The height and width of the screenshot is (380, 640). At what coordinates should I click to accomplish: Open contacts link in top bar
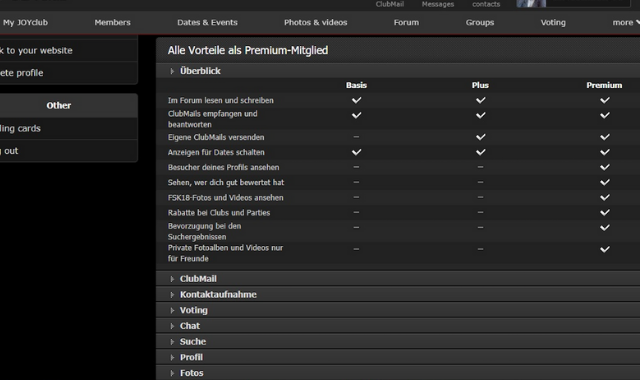486,4
